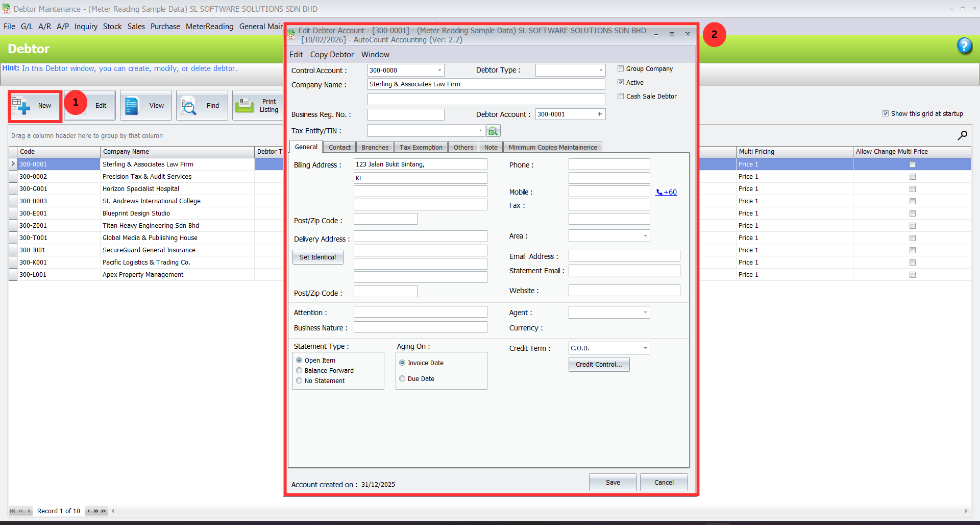This screenshot has width=980, height=525.
Task: Enable the Group Company checkbox
Action: [621, 68]
